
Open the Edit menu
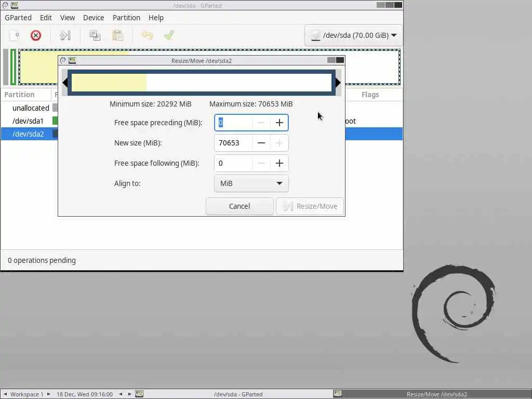pos(46,18)
